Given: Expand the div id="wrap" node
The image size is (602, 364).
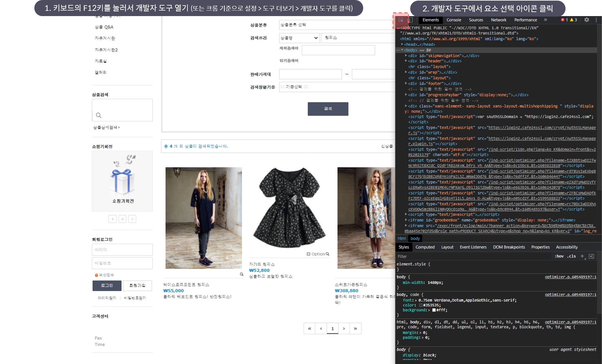Looking at the screenshot, I should tap(406, 72).
